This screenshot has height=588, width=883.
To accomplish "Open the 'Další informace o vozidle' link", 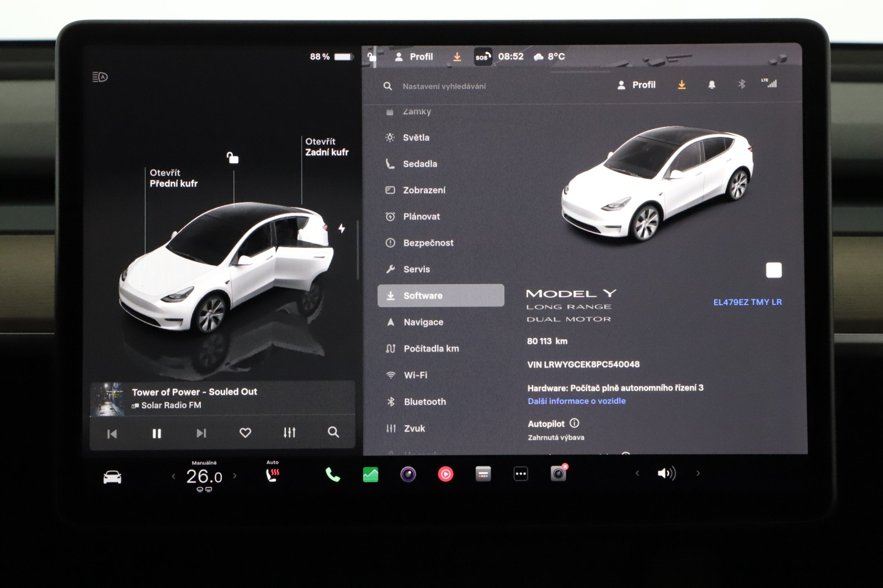I will tap(576, 400).
